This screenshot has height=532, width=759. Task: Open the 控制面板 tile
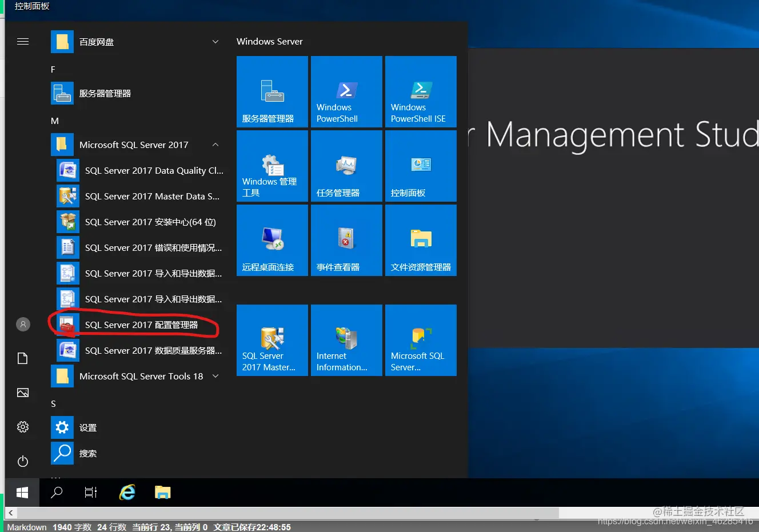tap(421, 166)
